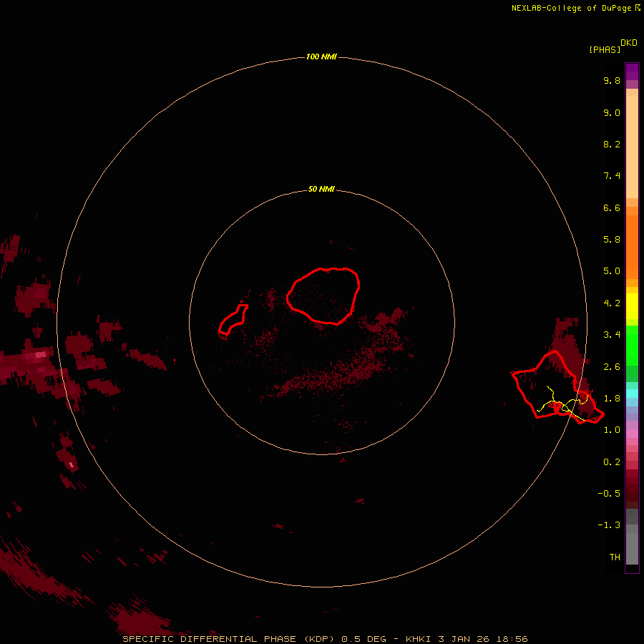Select the 1.8 scale label
The width and height of the screenshot is (644, 644).
pyautogui.click(x=612, y=398)
